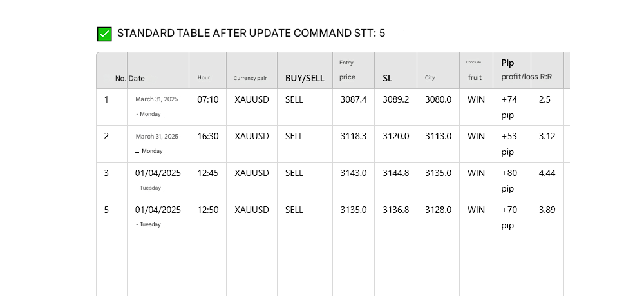Click entry price 3087.4 cell
Screen dimensions: 644x296
[354, 99]
